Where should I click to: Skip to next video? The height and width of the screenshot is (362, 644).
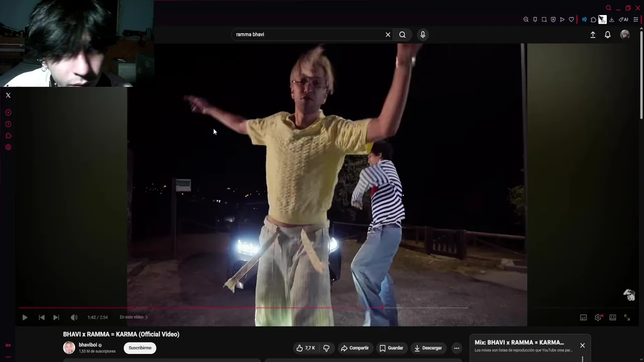pyautogui.click(x=56, y=317)
